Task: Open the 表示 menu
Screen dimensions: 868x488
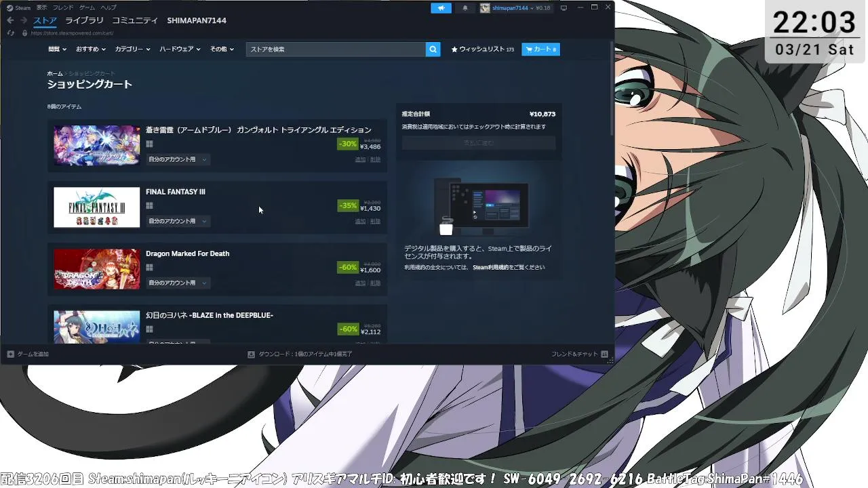Action: (41, 8)
